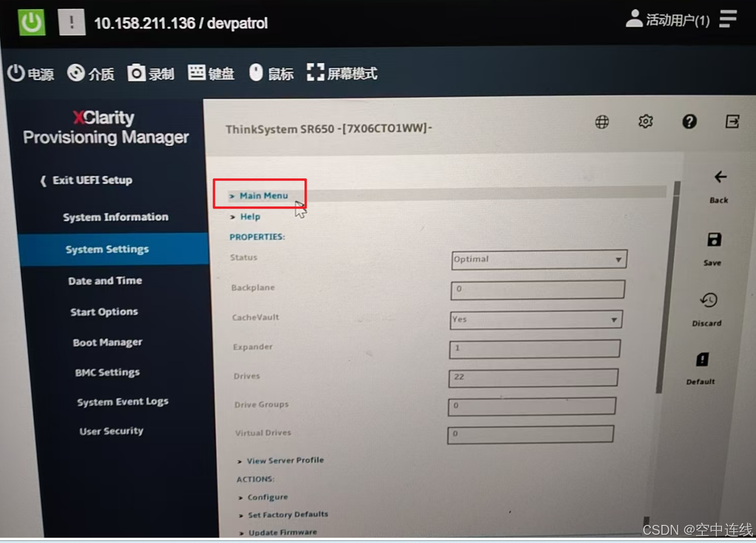Image resolution: width=756 pixels, height=543 pixels.
Task: Click the globe language icon
Action: (x=602, y=122)
